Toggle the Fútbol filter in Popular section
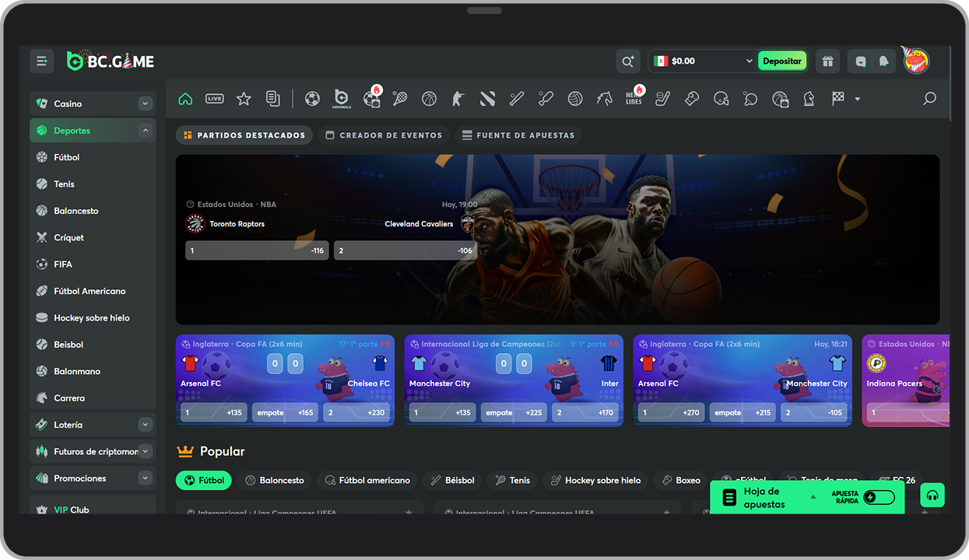 [203, 480]
